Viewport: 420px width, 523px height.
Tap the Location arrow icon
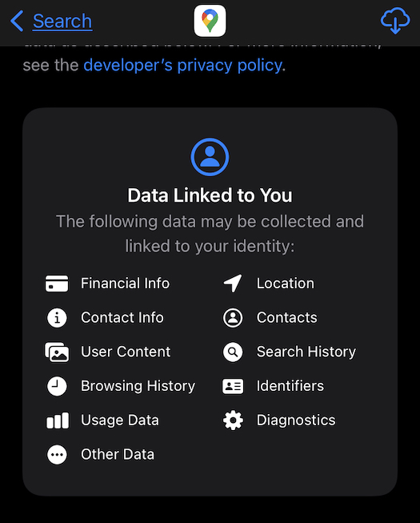point(233,284)
